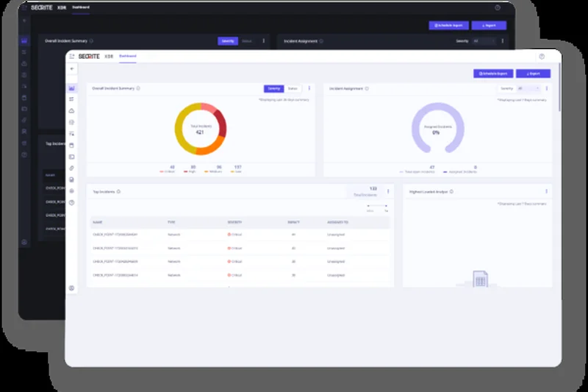Click the globe icon at the light sidebar bottom
The width and height of the screenshot is (588, 392).
tap(71, 288)
